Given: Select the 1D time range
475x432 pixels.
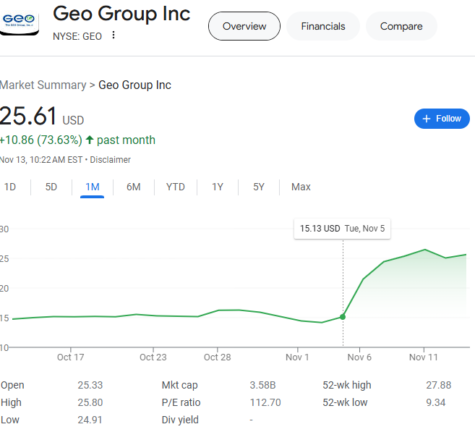Looking at the screenshot, I should click(10, 187).
